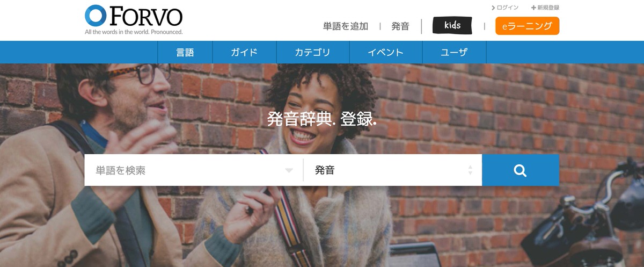Click the chevron beside ログイン
This screenshot has width=644, height=267.
tap(493, 8)
